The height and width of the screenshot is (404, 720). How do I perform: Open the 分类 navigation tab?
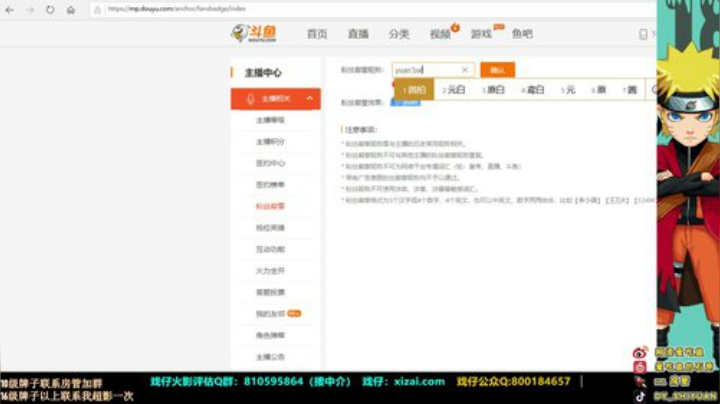[x=399, y=34]
